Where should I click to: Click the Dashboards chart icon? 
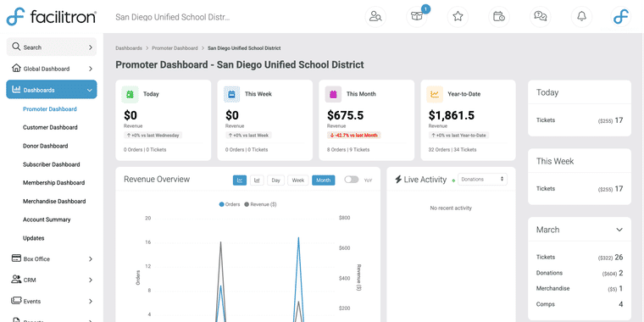(x=16, y=89)
